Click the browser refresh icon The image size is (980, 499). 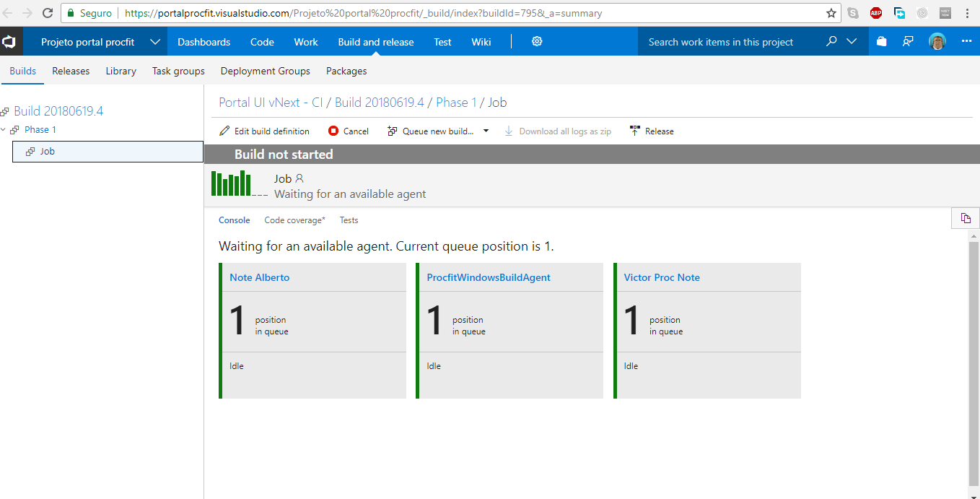point(48,12)
